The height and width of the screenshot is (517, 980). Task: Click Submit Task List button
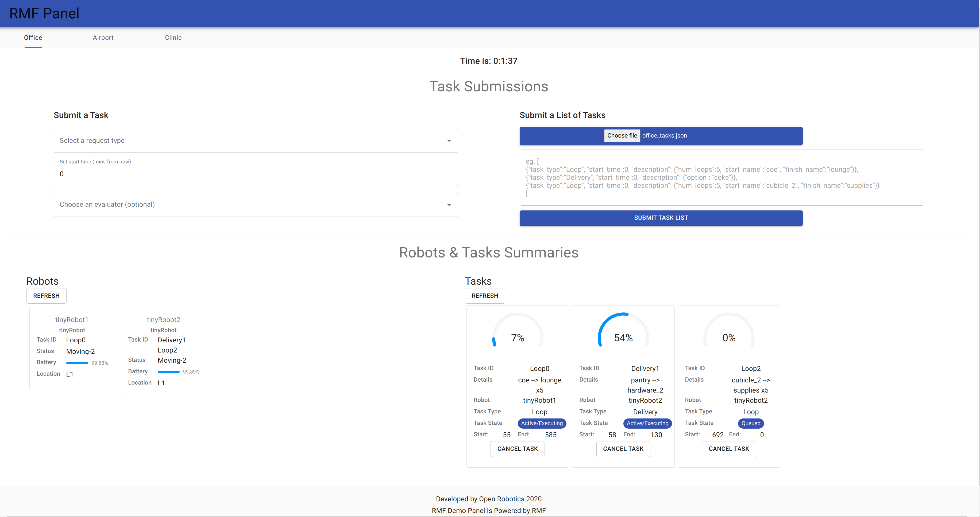click(661, 218)
